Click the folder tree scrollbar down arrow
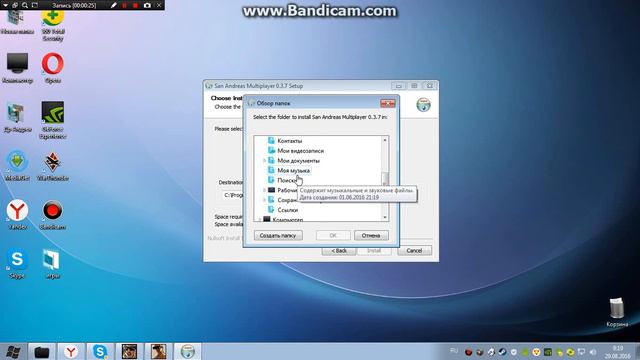 point(384,218)
